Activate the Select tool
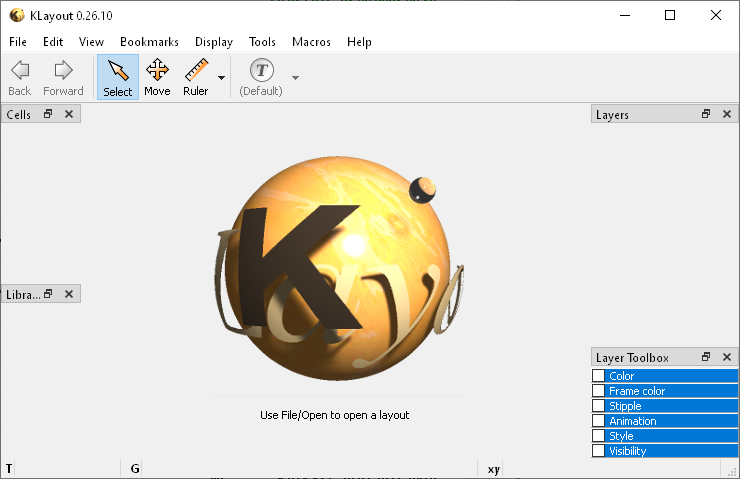Image resolution: width=740 pixels, height=479 pixels. [x=118, y=77]
